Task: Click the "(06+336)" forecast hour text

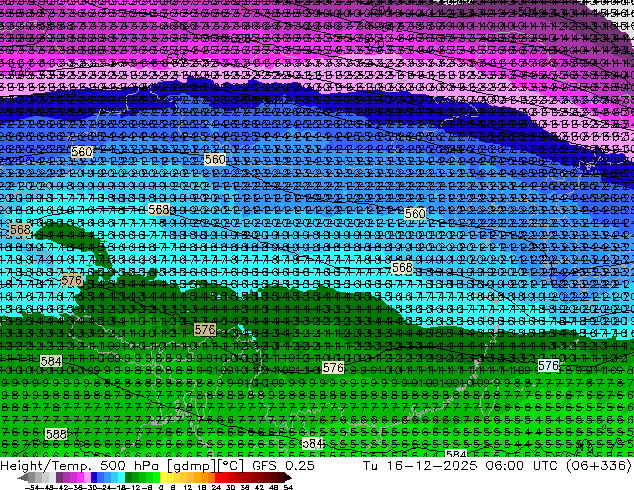Action: coord(600,465)
